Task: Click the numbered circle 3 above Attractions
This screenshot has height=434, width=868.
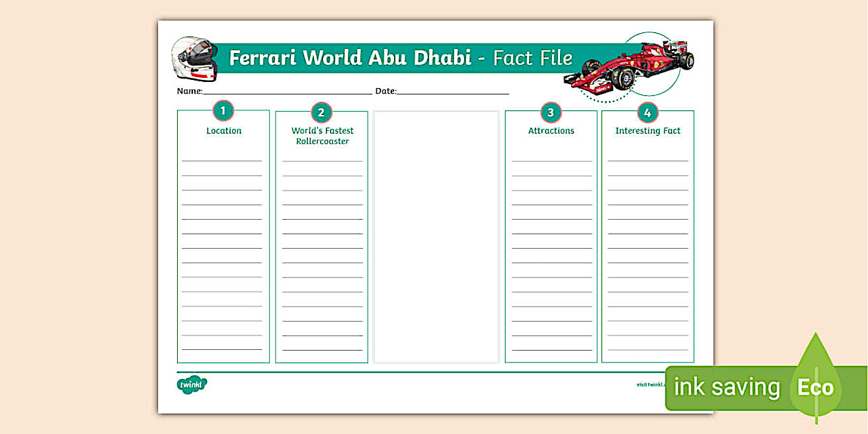Action: coord(550,111)
